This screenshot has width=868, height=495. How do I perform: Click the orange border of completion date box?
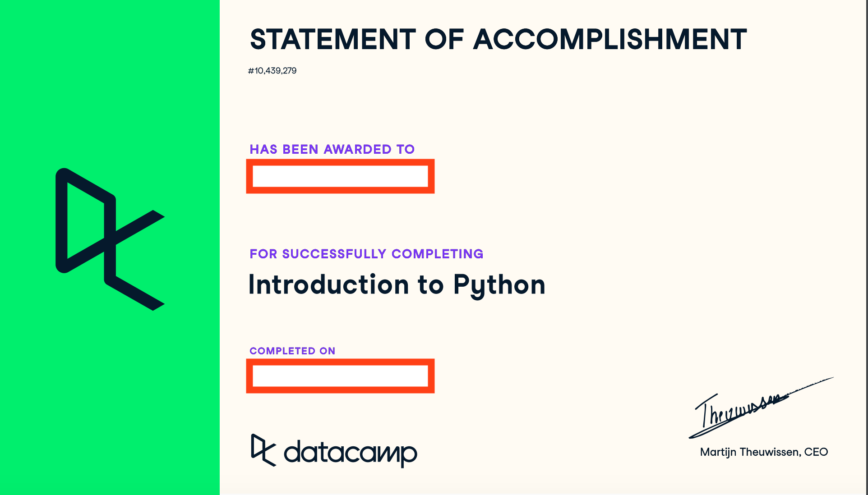click(340, 362)
